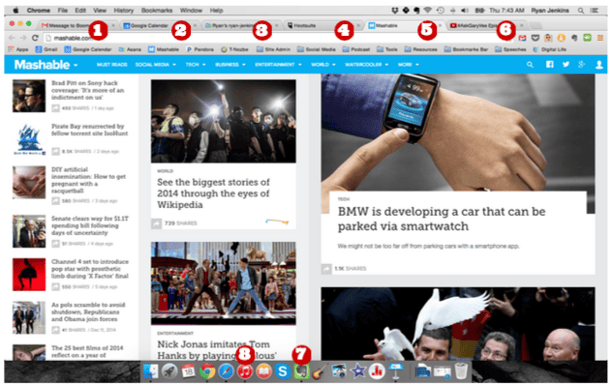Open the Bookmarks menu in menu bar
This screenshot has width=611, height=387.
click(156, 11)
